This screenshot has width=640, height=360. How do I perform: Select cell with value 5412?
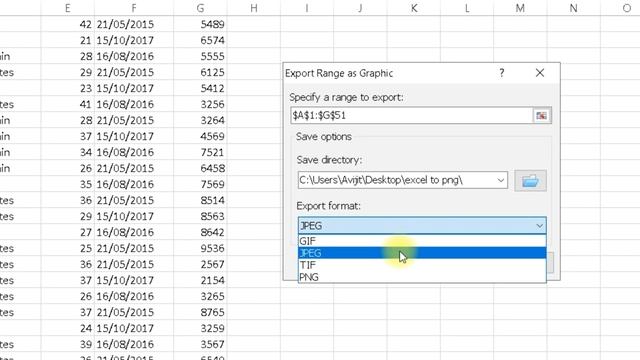click(200, 88)
